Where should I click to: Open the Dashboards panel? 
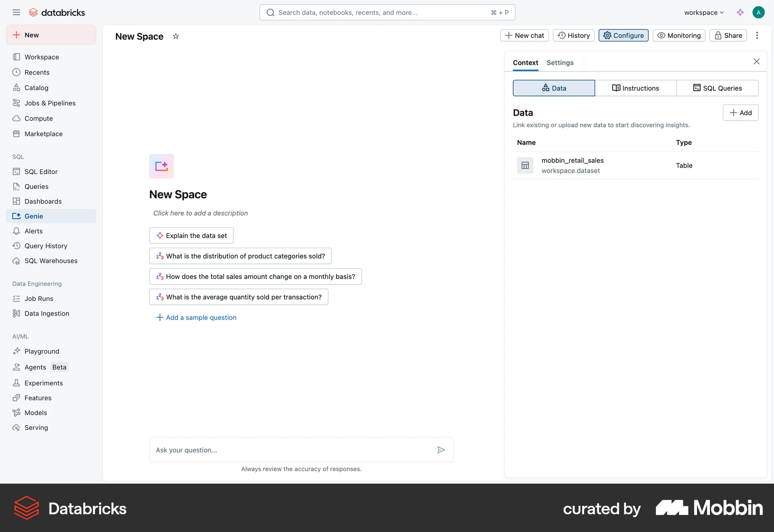coord(17,201)
